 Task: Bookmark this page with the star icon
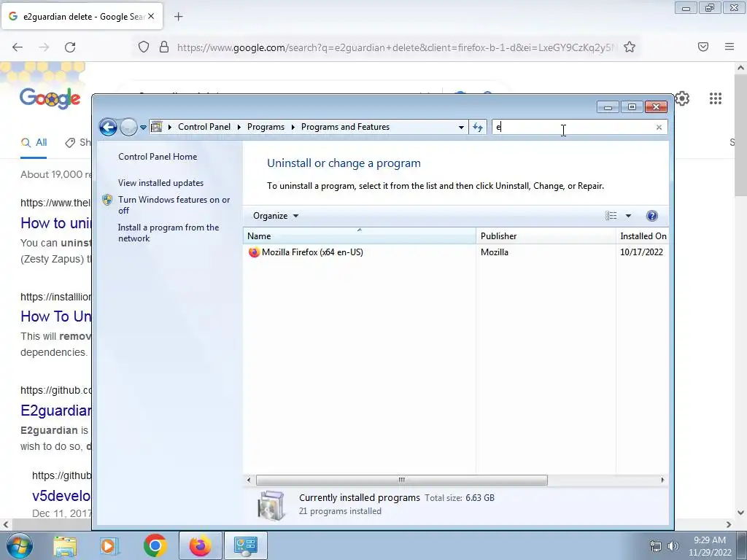[630, 47]
